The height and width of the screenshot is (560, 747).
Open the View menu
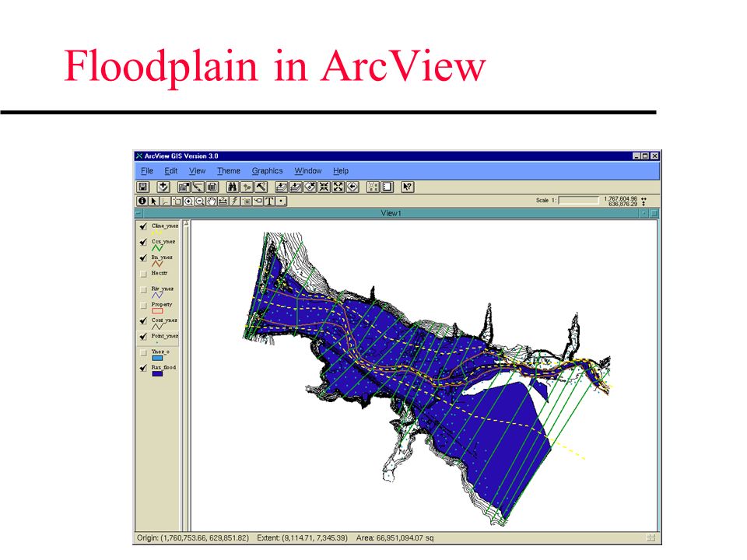click(x=197, y=170)
